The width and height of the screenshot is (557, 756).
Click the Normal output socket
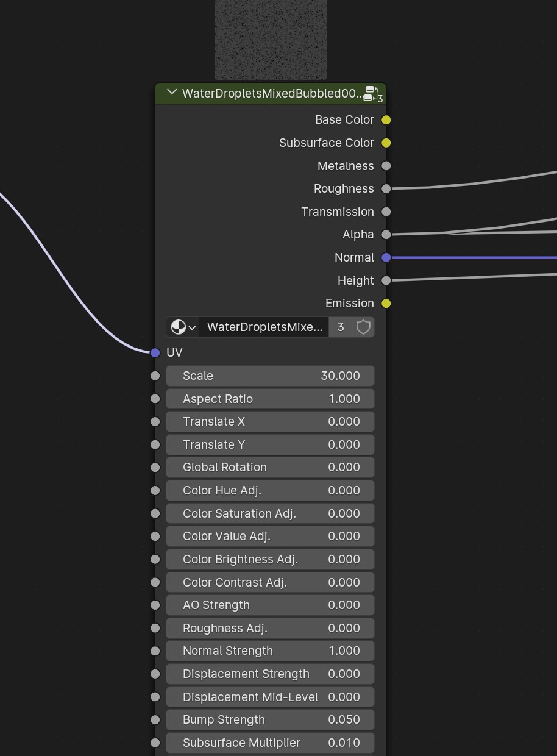click(386, 258)
